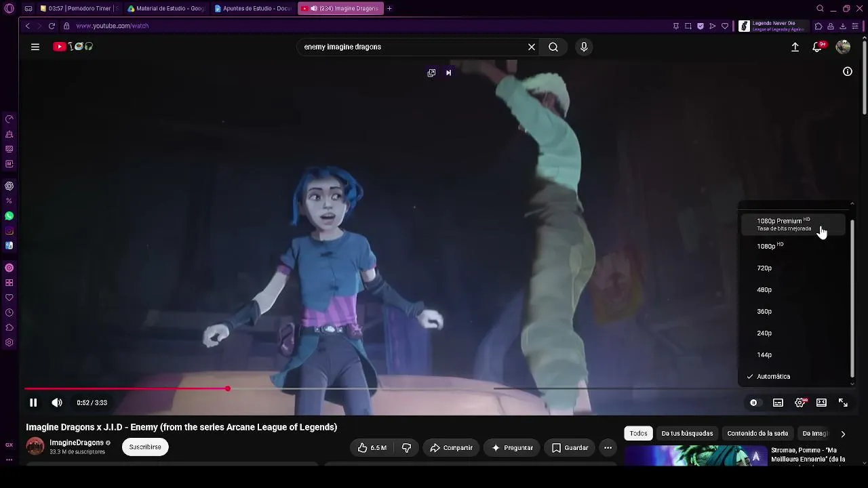Open the browser downloads panel
This screenshot has height=488, width=868.
tap(843, 26)
